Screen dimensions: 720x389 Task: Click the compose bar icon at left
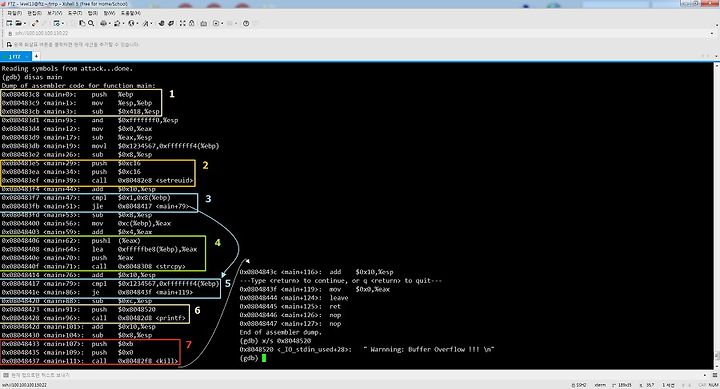[6, 375]
